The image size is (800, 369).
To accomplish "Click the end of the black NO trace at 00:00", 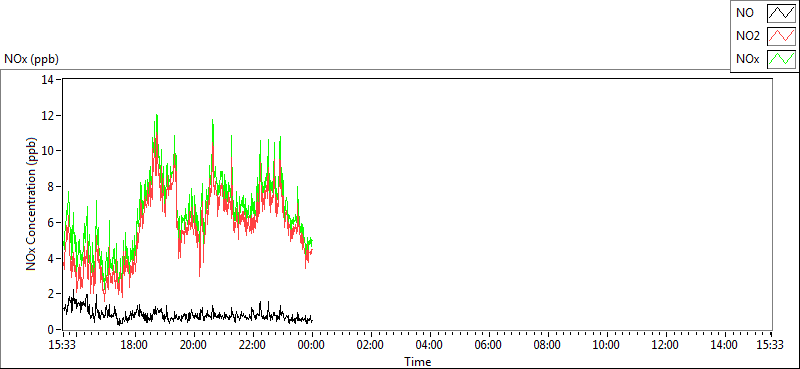I will click(312, 320).
